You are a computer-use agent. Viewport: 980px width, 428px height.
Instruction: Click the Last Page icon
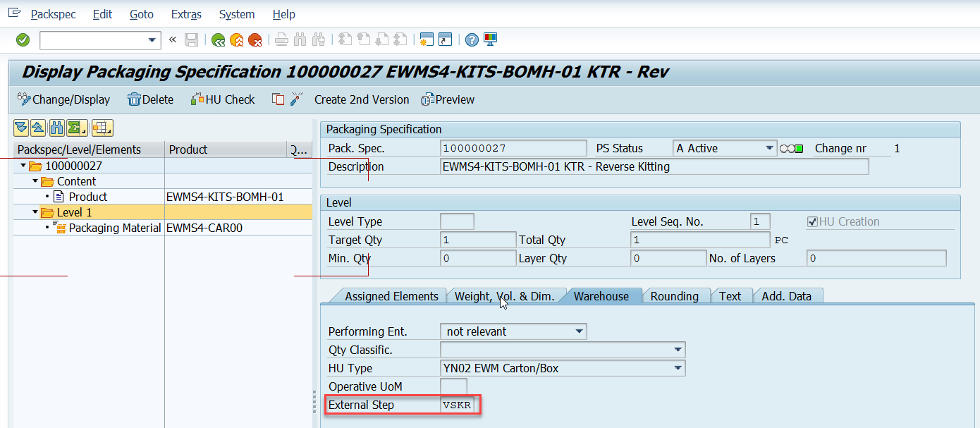pyautogui.click(x=400, y=40)
